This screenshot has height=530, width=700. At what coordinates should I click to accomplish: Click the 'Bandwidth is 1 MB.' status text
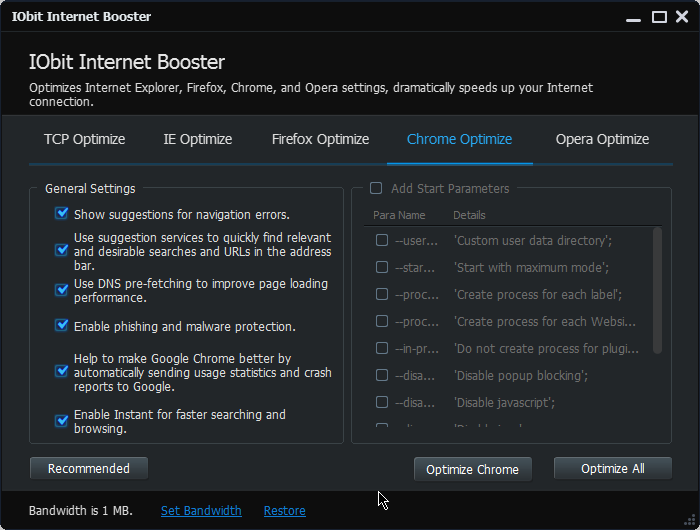click(x=81, y=510)
